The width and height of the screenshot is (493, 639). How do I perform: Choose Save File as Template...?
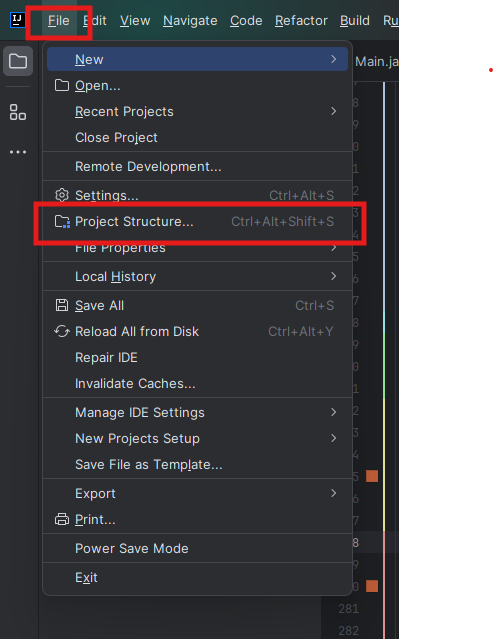pos(197,464)
